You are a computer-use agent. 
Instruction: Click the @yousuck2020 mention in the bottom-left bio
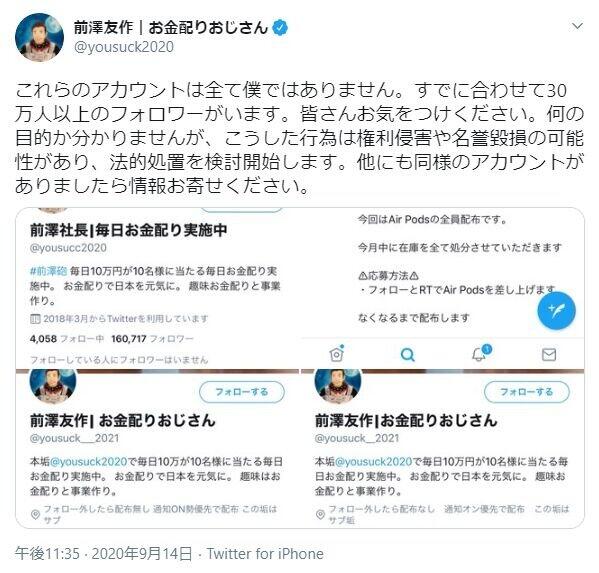(x=88, y=461)
